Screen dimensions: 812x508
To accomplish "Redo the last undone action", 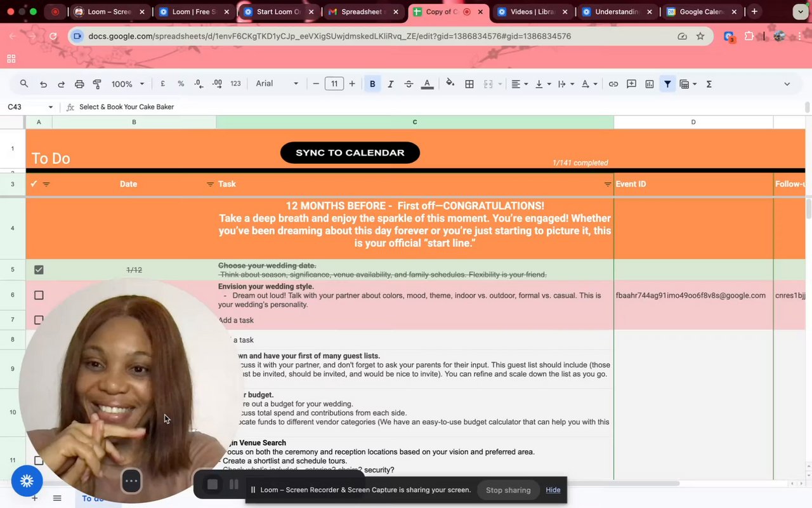I will [62, 84].
